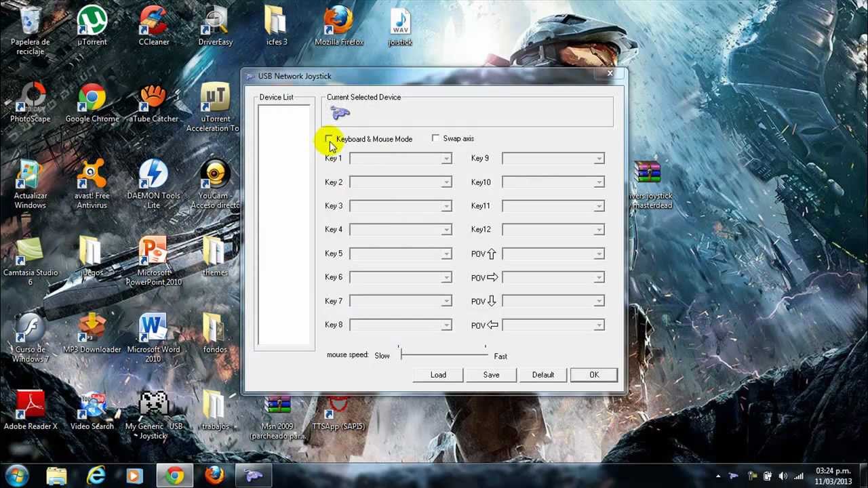Open the MP3 Downloader desktop icon

(x=92, y=333)
